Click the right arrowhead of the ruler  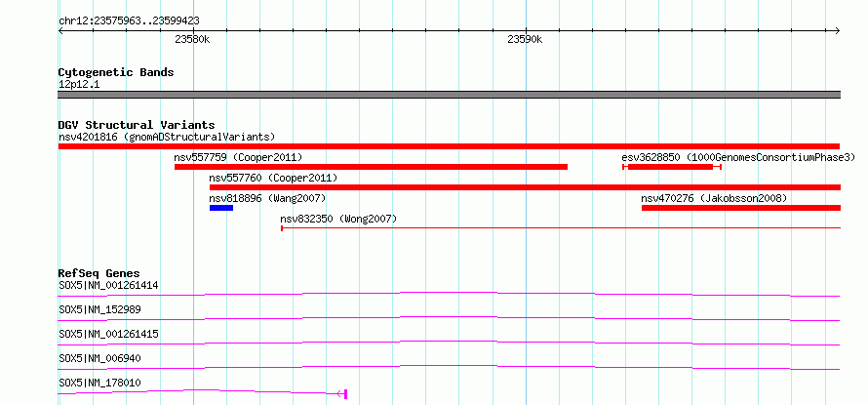pyautogui.click(x=837, y=31)
